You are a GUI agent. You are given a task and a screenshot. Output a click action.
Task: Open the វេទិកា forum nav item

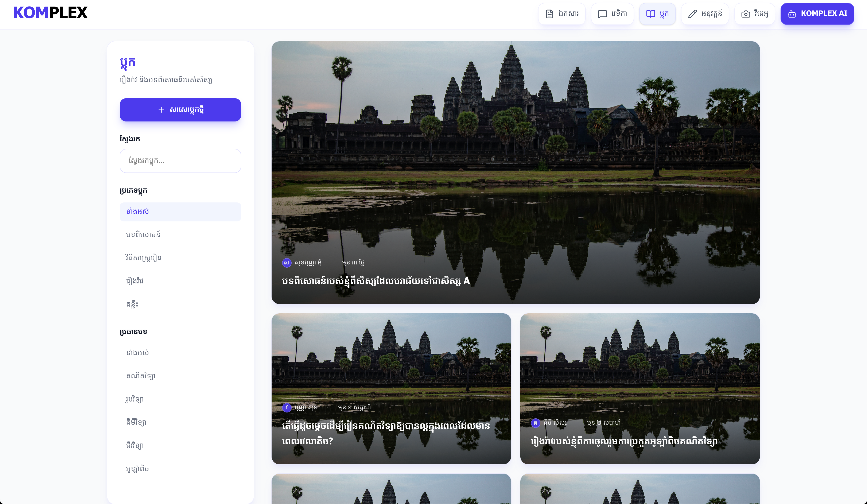point(612,14)
